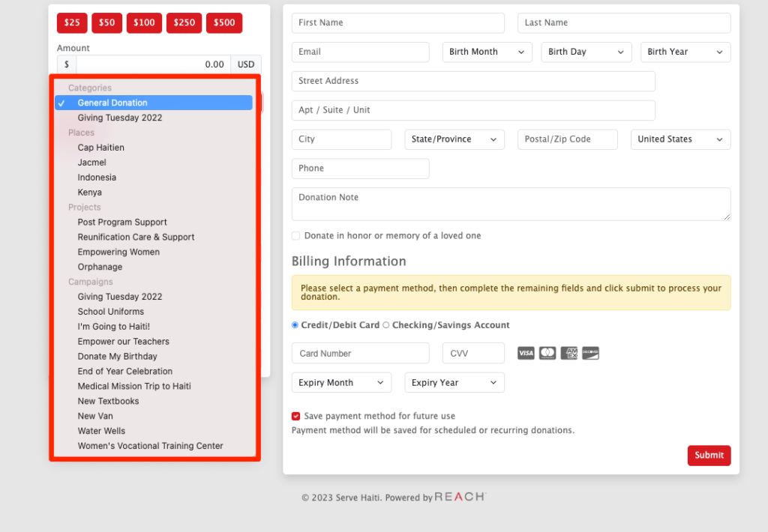Select Credit/Debit Card payment option

coord(295,325)
